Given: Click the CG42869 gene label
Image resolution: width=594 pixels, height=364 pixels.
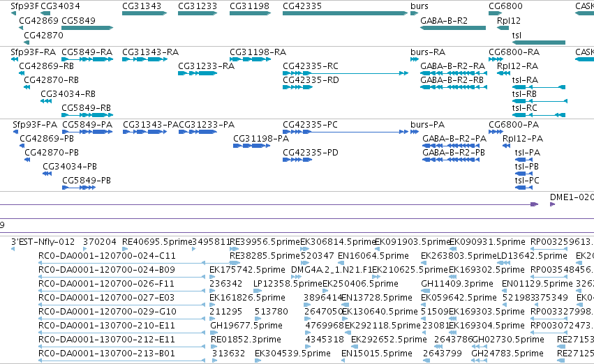Looking at the screenshot, I should pyautogui.click(x=38, y=20).
